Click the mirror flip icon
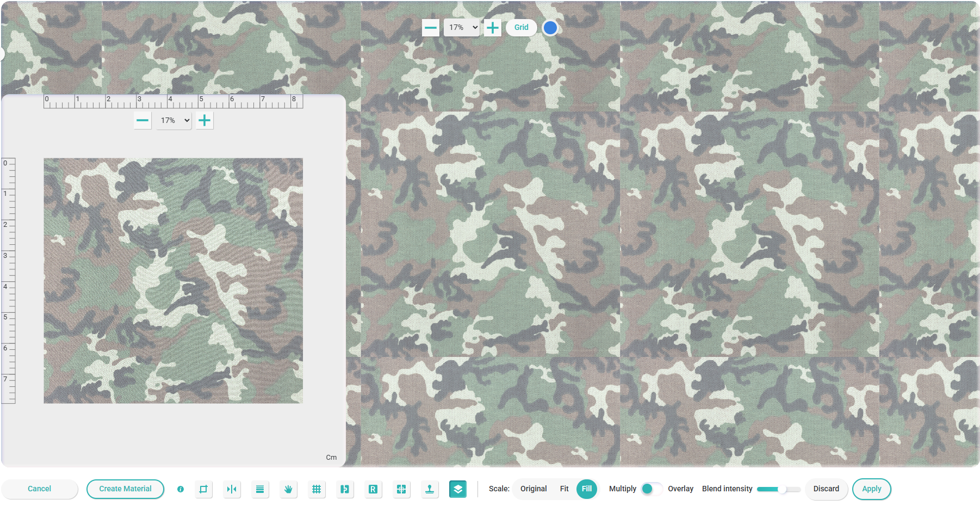980x506 pixels. pyautogui.click(x=232, y=489)
